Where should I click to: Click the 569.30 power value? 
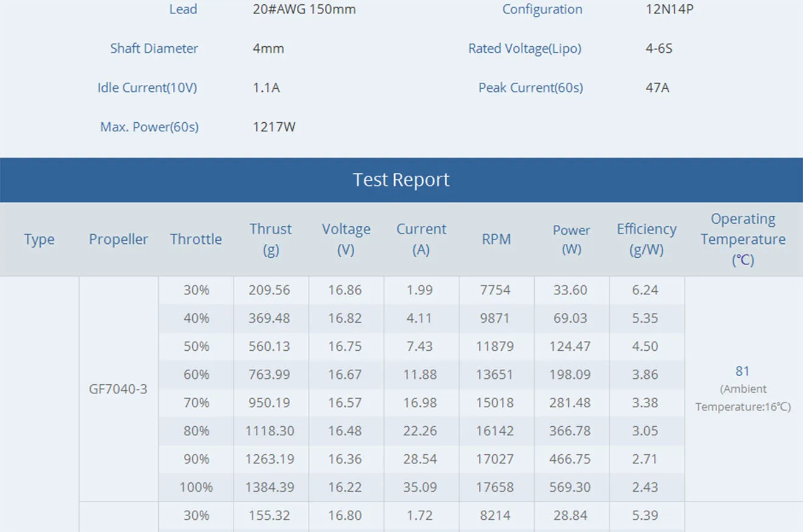click(x=571, y=487)
